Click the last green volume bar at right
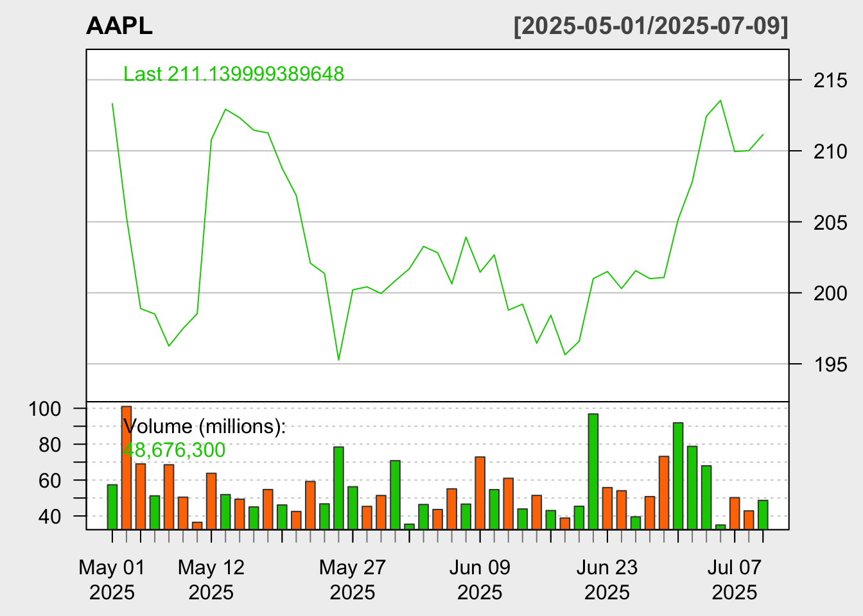Viewport: 863px width, 616px height. click(763, 515)
